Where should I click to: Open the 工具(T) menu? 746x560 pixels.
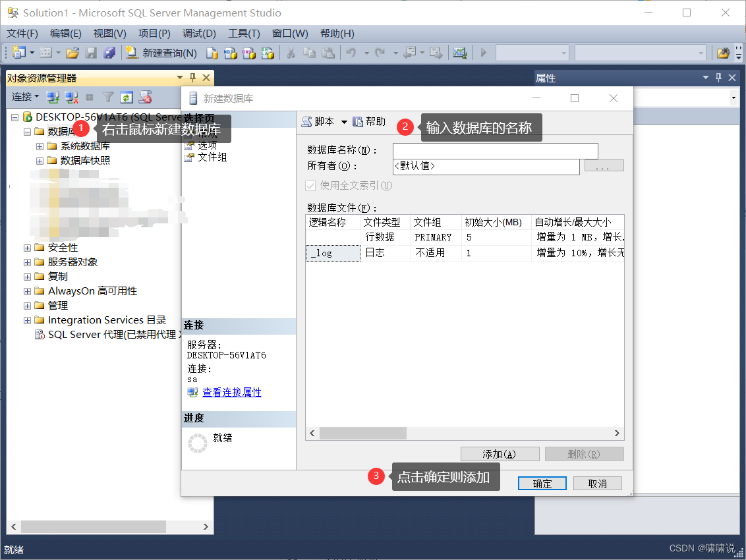(x=243, y=34)
